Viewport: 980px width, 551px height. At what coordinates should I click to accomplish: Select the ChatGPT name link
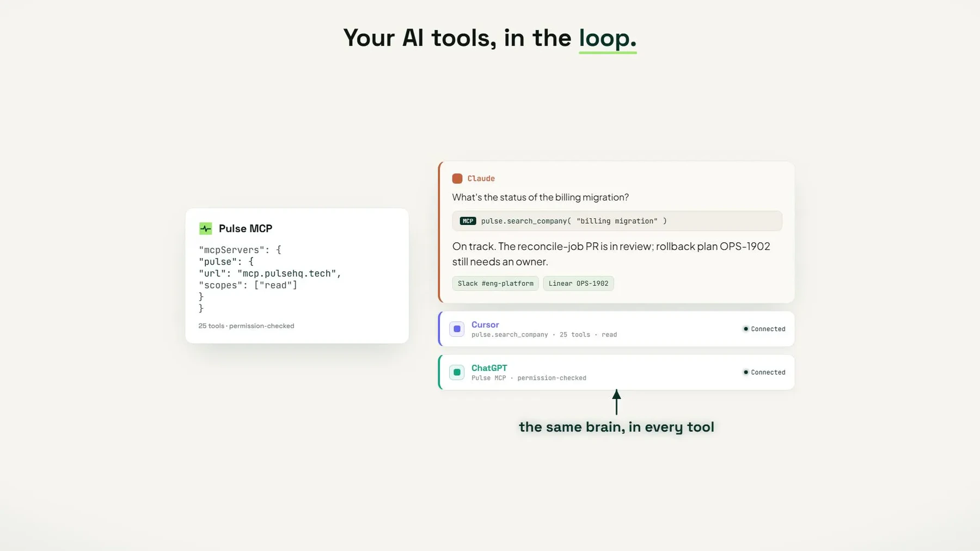point(489,368)
